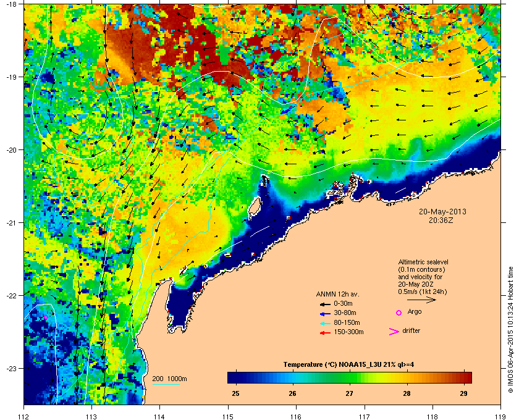
Task: Click the colorbar tick label 27
Action: 350,393
